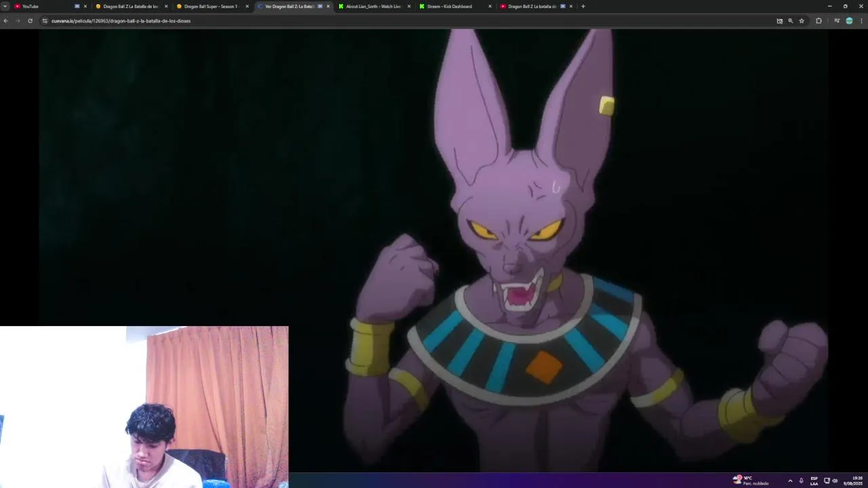View site information icon in address bar
The height and width of the screenshot is (488, 868).
pos(45,21)
